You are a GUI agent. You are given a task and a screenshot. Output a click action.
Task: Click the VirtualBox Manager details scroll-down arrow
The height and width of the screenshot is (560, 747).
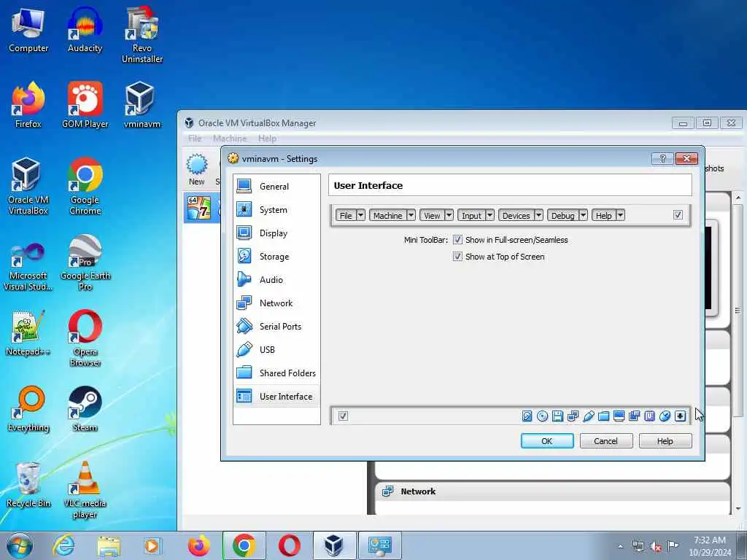(x=738, y=508)
